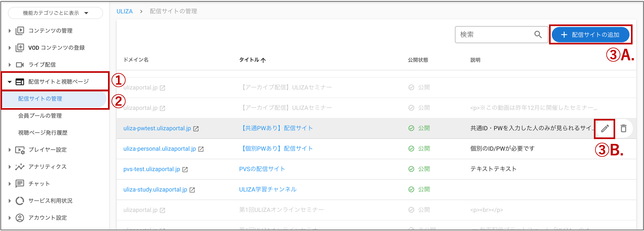Delete uliza-pwtest site via trash icon
Image resolution: width=644 pixels, height=231 pixels.
(x=623, y=128)
